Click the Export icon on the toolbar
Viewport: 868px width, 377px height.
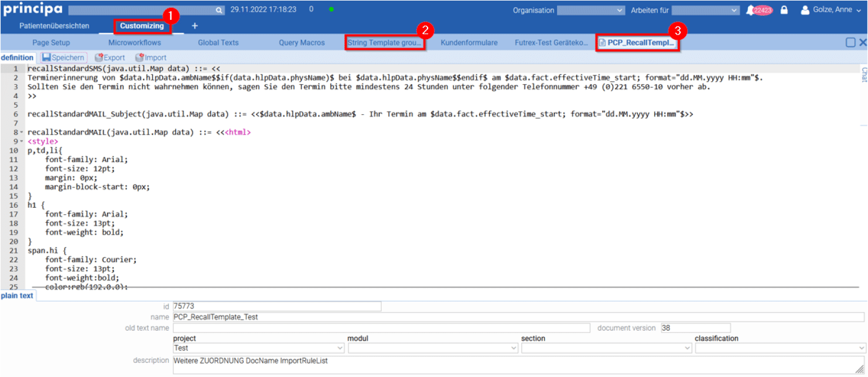(x=98, y=57)
